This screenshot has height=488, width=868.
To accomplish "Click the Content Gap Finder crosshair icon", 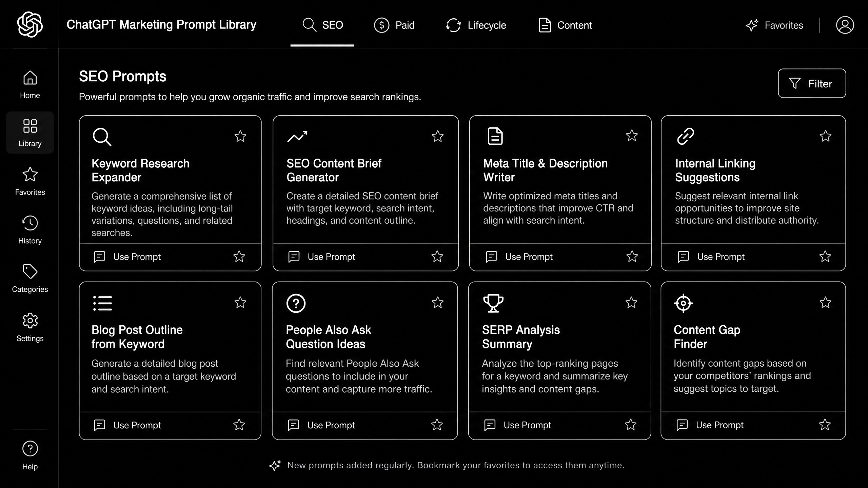I will (x=683, y=303).
